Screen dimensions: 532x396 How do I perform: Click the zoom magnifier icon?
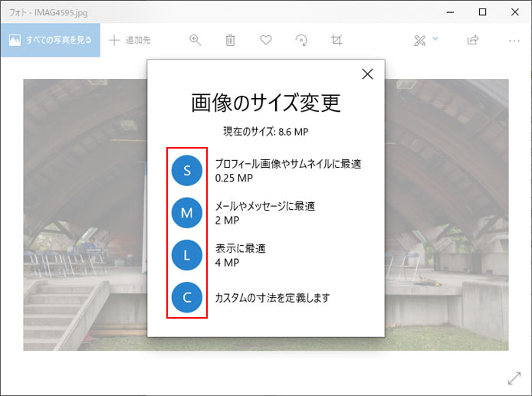click(195, 40)
